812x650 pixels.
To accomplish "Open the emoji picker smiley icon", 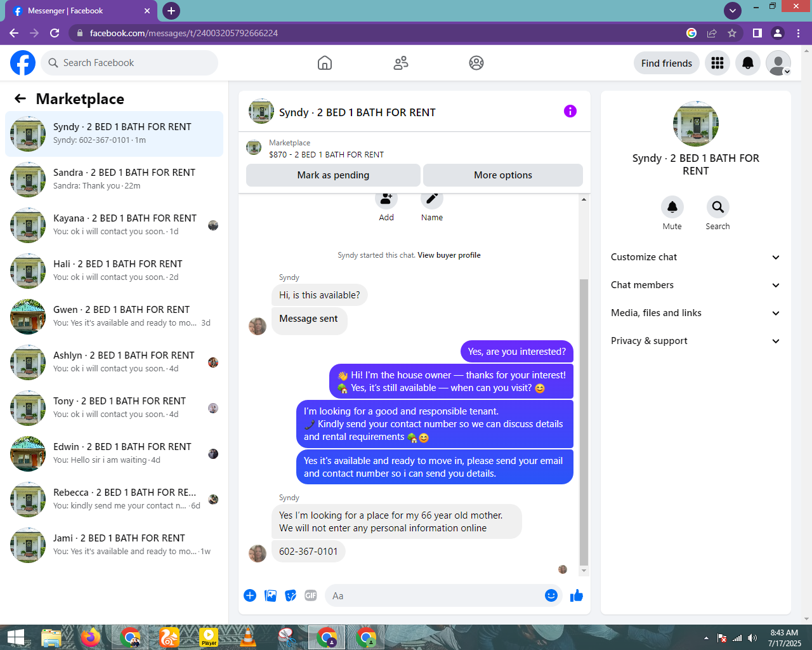I will pyautogui.click(x=551, y=595).
